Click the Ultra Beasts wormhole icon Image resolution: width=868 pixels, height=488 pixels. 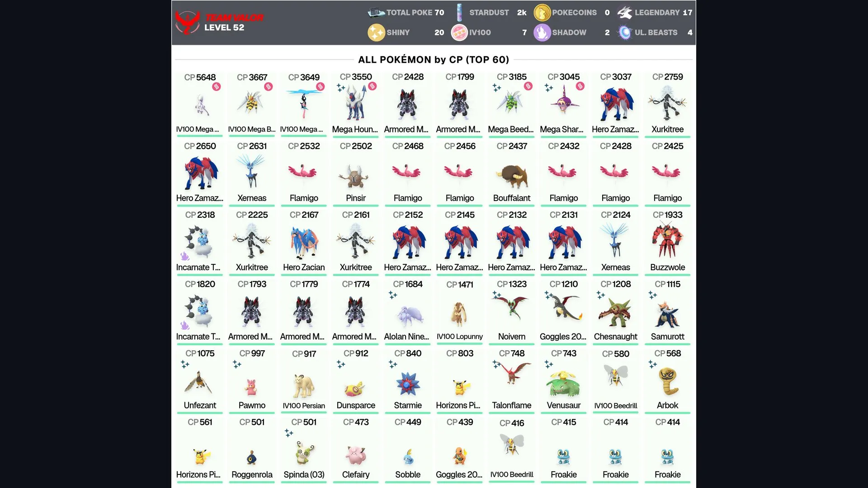point(625,33)
